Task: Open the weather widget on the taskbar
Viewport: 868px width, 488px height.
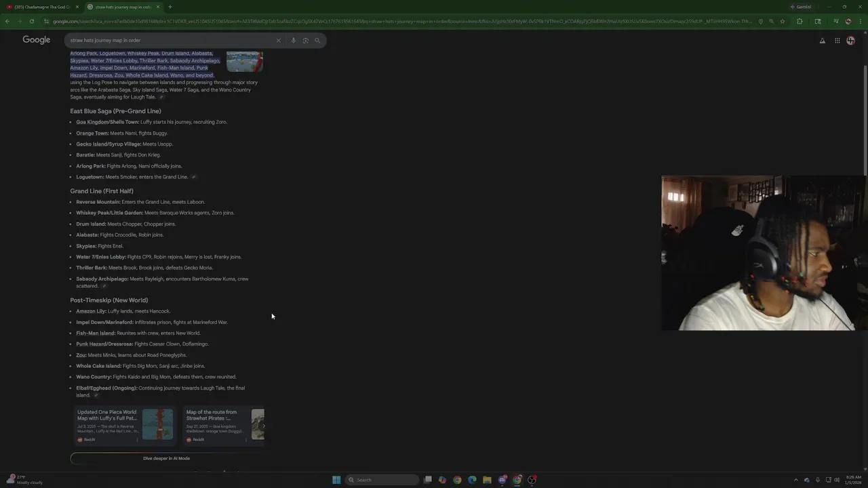Action: tap(24, 480)
